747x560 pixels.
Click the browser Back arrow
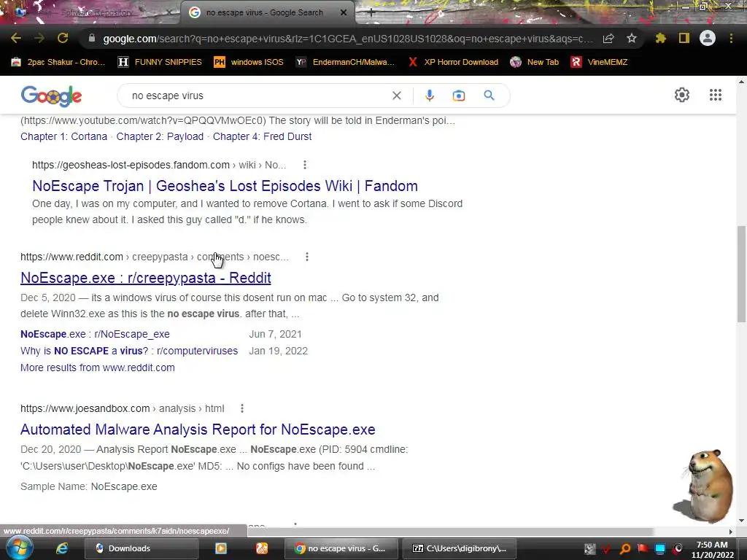coord(16,38)
